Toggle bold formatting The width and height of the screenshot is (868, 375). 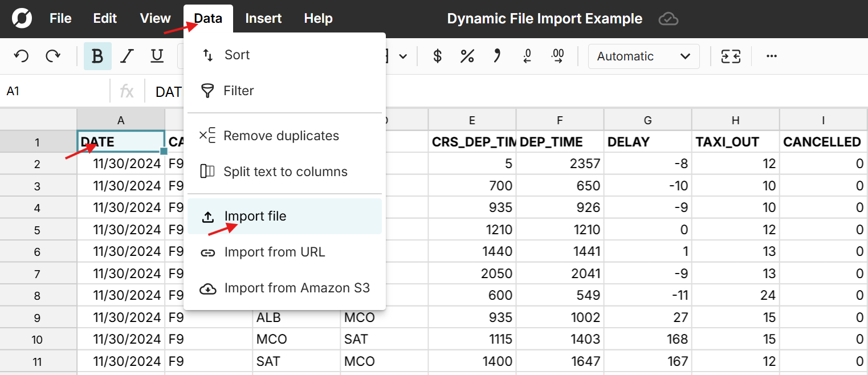coord(97,56)
